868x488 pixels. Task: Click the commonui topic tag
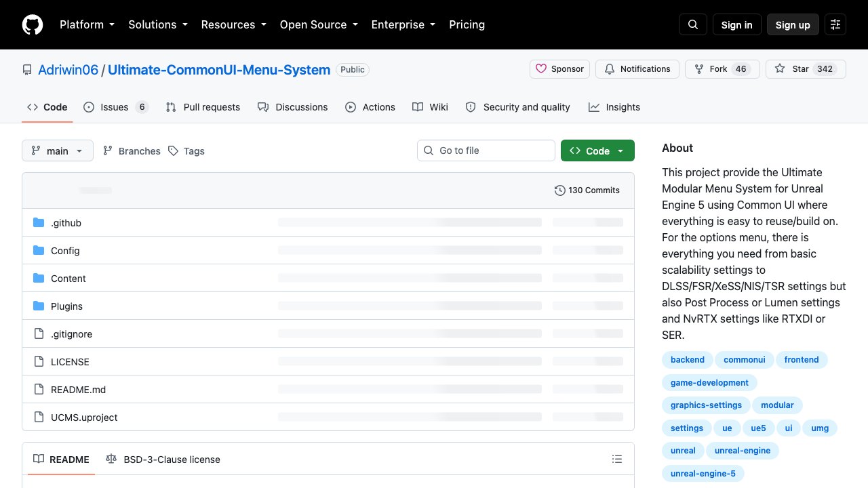(x=745, y=360)
